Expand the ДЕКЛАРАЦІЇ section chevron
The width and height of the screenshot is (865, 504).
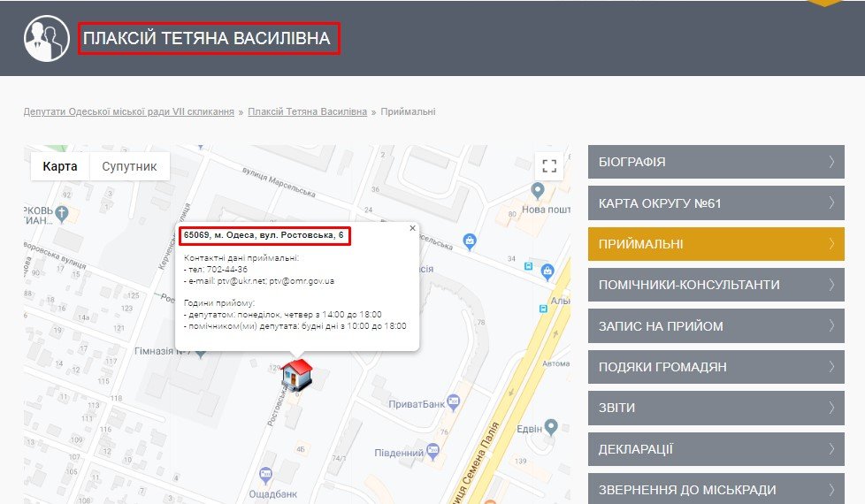(x=831, y=448)
